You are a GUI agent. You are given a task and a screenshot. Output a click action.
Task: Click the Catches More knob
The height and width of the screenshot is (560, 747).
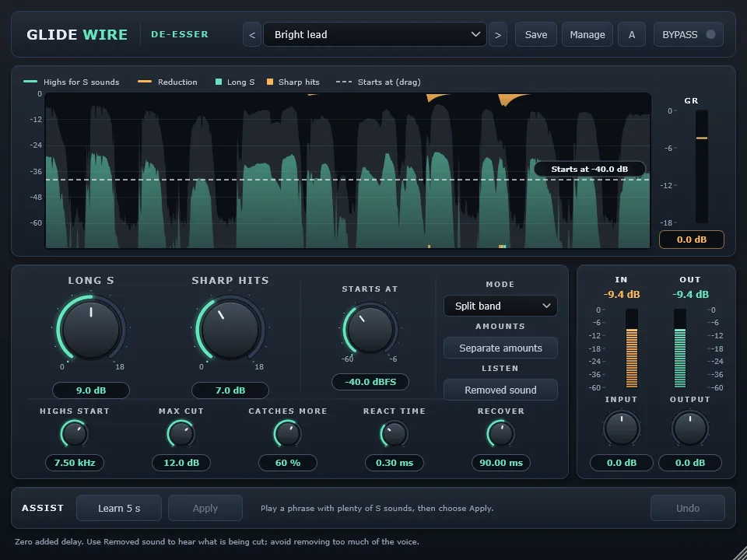pyautogui.click(x=288, y=434)
